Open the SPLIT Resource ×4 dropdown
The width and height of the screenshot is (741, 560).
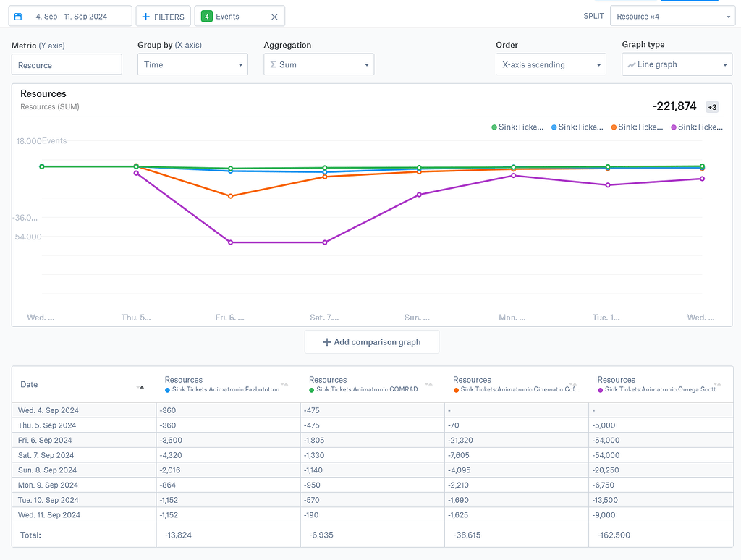point(672,15)
